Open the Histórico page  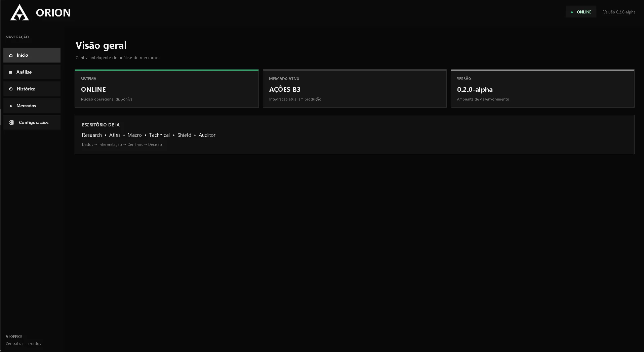[x=32, y=89]
